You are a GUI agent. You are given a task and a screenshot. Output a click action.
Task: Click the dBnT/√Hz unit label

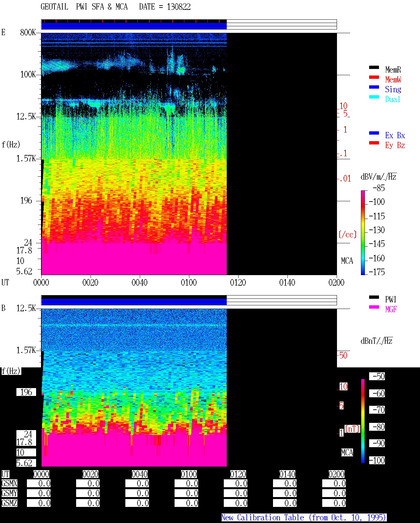[x=377, y=341]
